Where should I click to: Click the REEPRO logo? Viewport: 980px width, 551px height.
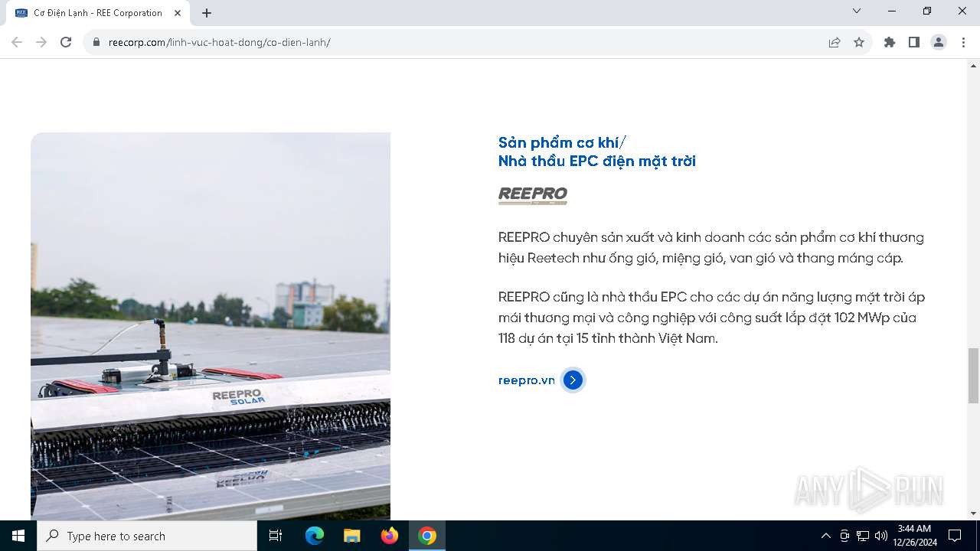pos(533,196)
